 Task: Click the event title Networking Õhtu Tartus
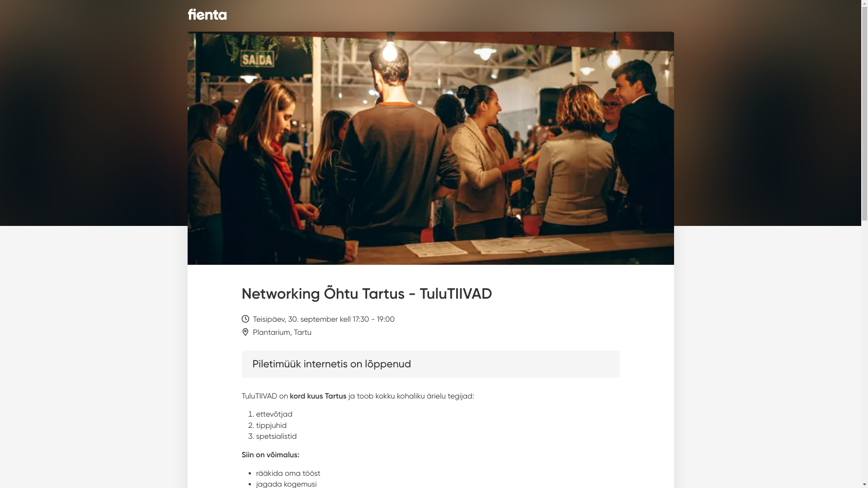(x=367, y=294)
